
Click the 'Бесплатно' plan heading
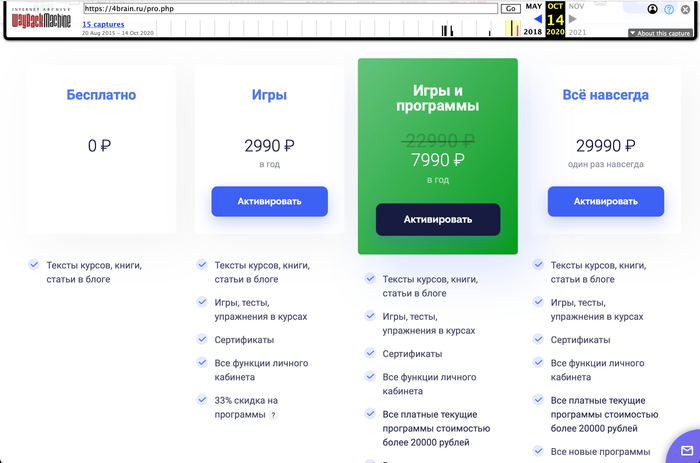click(101, 96)
